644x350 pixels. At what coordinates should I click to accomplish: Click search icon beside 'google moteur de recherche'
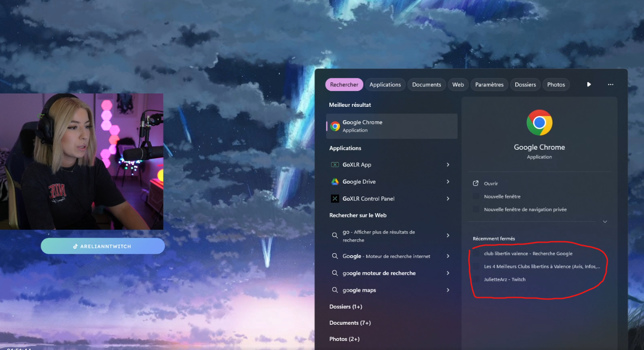point(335,273)
